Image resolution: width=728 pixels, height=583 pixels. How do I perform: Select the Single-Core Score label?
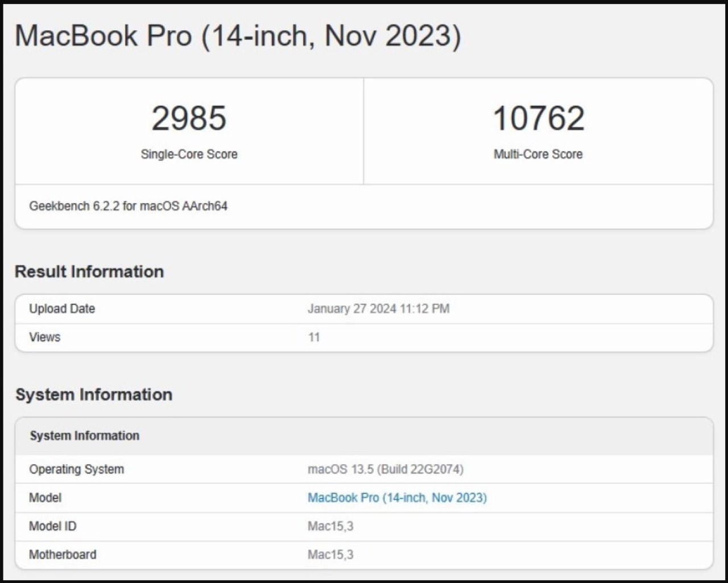[189, 154]
